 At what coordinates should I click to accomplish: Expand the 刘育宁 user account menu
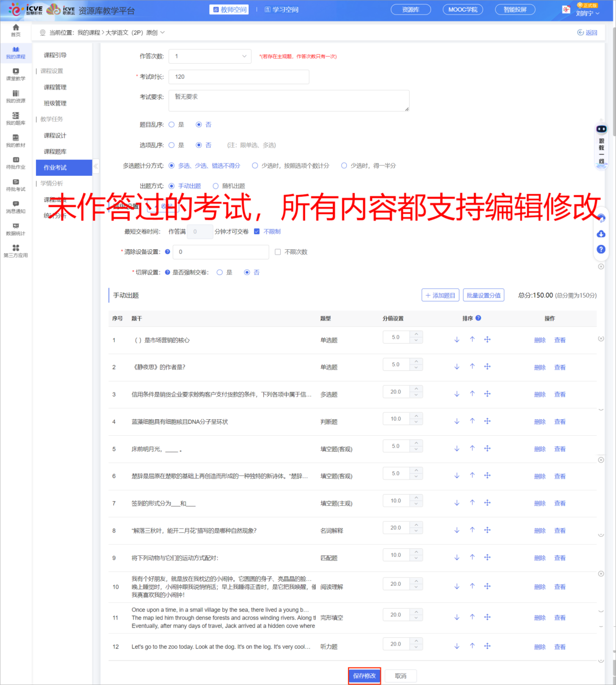[x=588, y=13]
